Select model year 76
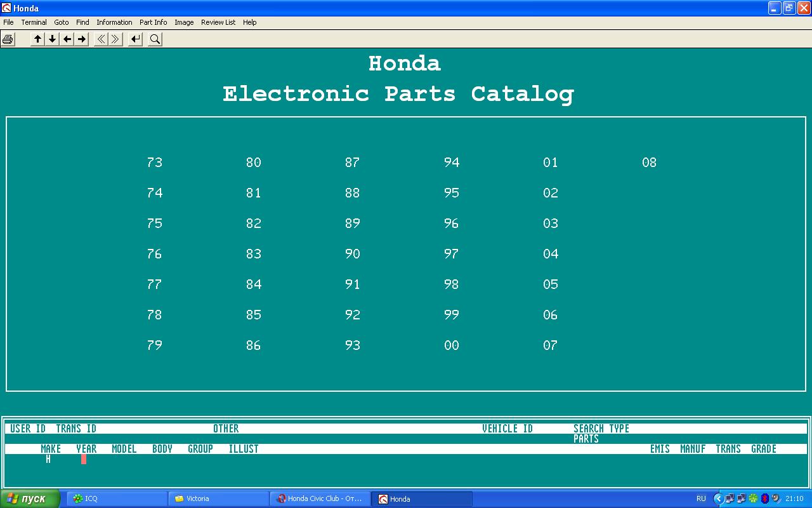 click(x=155, y=254)
